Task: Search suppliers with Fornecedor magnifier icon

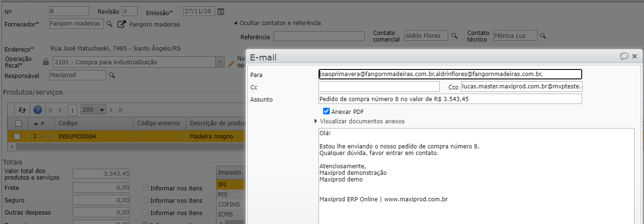Action: 109,24
